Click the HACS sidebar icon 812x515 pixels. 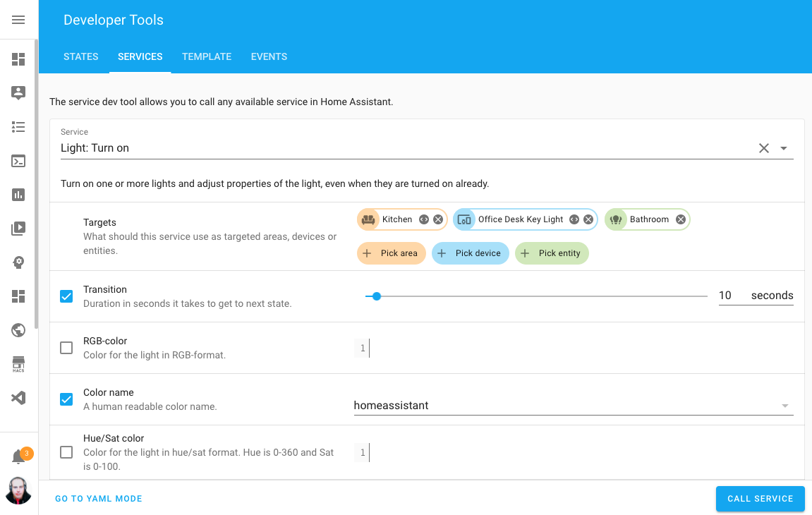click(18, 364)
